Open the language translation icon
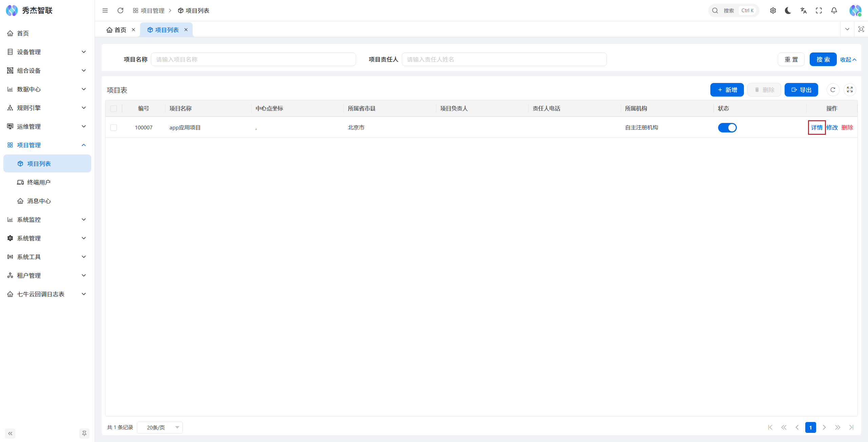 click(803, 10)
